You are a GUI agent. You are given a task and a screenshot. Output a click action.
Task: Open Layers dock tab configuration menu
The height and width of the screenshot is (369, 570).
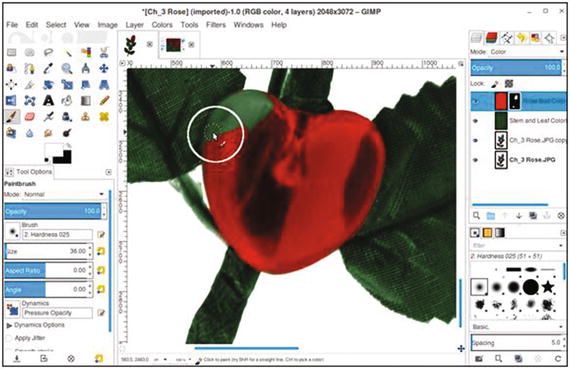point(562,38)
